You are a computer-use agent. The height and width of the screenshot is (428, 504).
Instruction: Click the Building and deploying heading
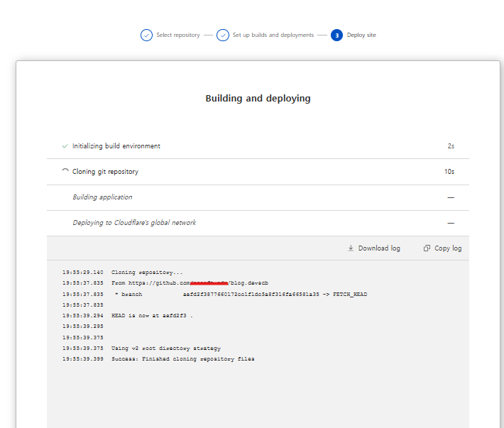tap(258, 99)
